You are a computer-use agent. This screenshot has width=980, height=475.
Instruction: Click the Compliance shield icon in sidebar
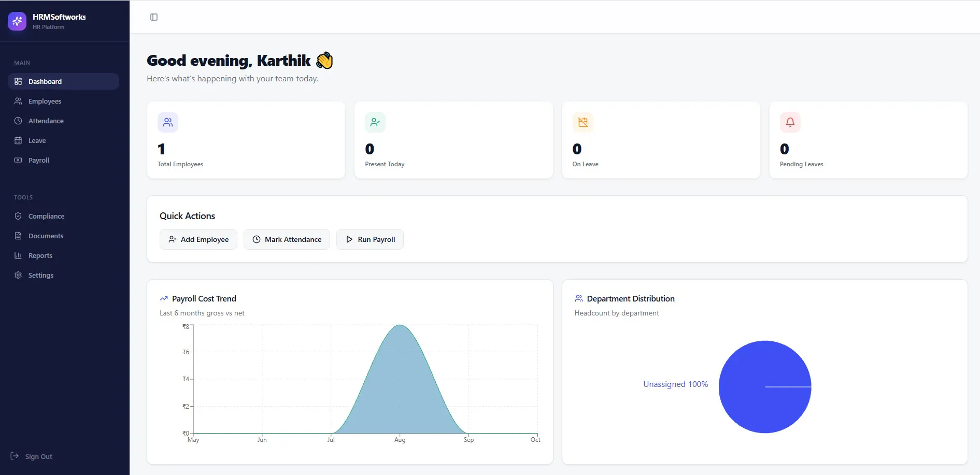18,216
